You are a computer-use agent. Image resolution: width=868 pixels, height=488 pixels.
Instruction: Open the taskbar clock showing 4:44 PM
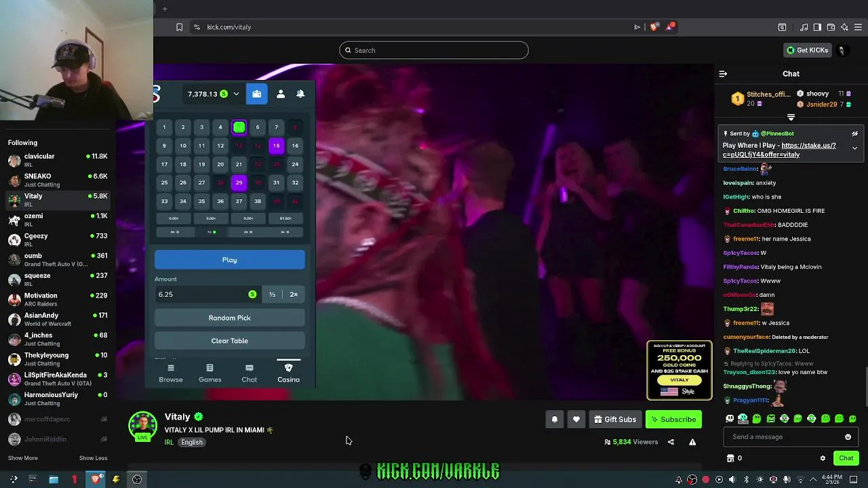click(x=831, y=480)
